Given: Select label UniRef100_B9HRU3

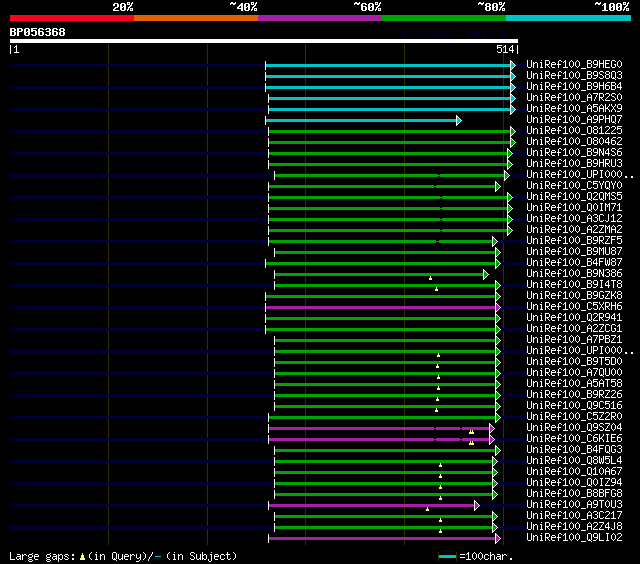Looking at the screenshot, I should [x=574, y=164].
